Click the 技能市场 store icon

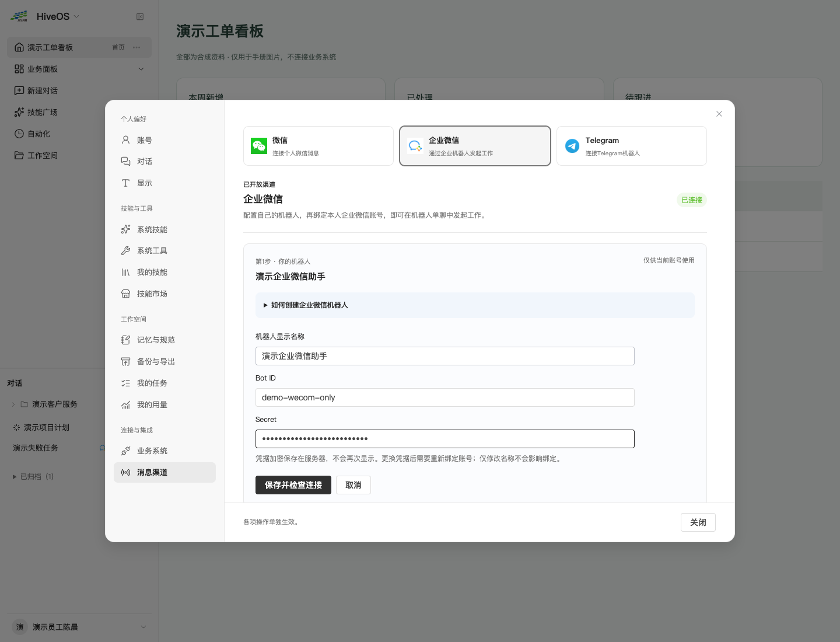point(125,294)
